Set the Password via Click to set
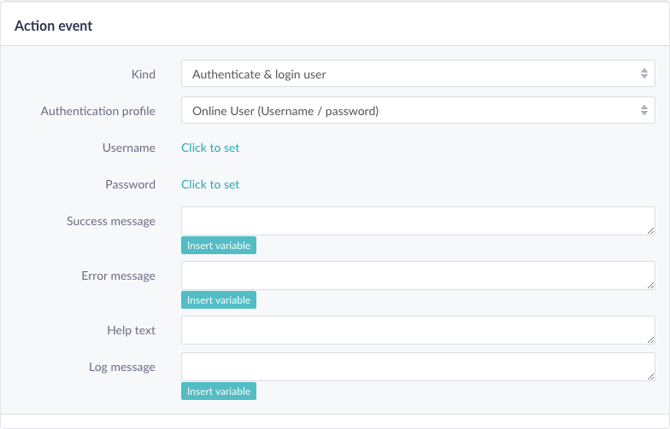This screenshot has width=670, height=429. 210,185
